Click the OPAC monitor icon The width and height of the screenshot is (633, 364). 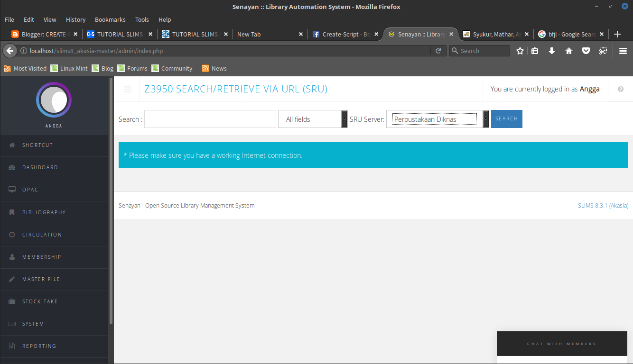(12, 190)
